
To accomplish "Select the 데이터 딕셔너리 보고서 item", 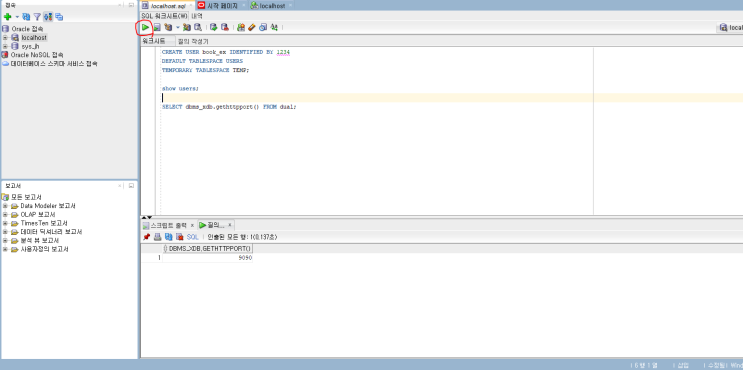I will (51, 232).
